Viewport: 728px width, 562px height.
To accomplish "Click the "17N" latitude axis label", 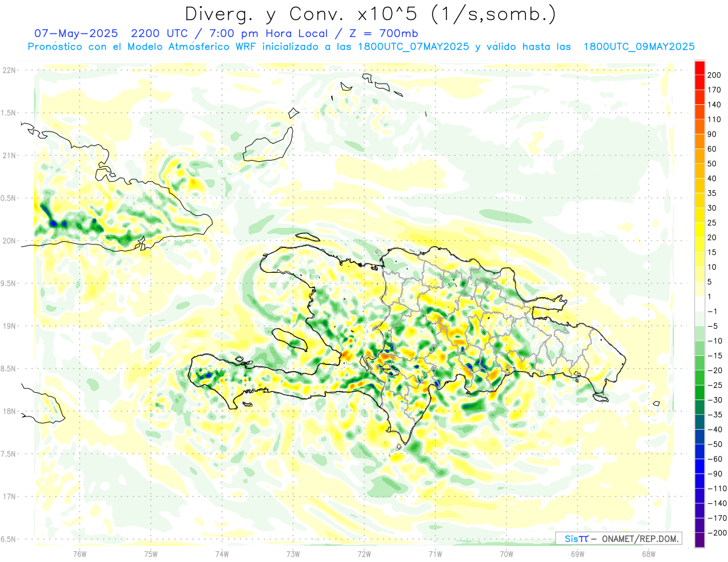I will tap(9, 497).
